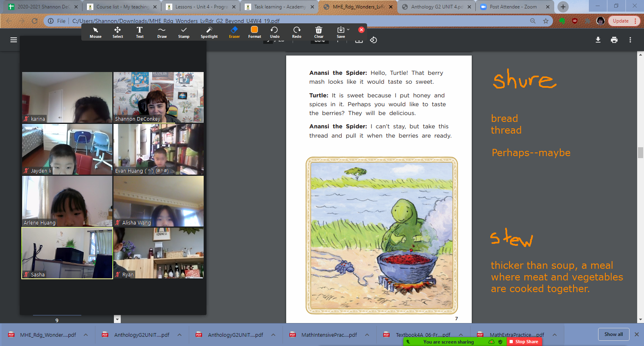Redo the annotation
Screen dimensions: 644x346
(297, 32)
